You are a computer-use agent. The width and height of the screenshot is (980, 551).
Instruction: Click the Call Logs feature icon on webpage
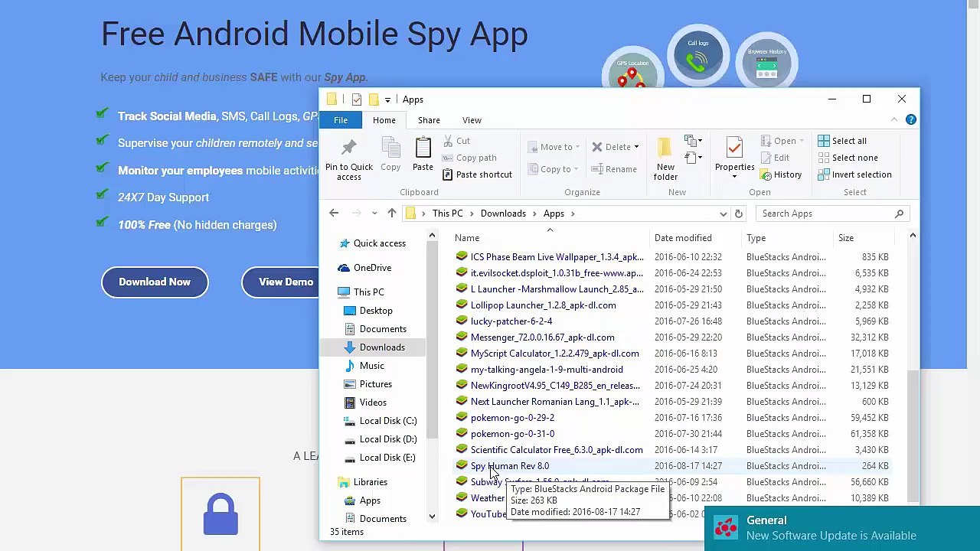click(x=697, y=57)
